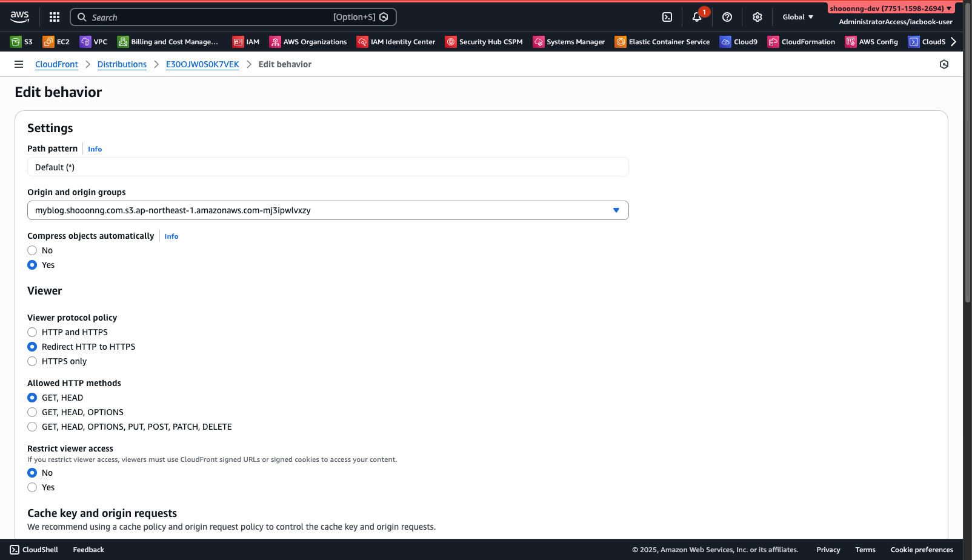Open shooonng-dev account menu

coord(891,8)
